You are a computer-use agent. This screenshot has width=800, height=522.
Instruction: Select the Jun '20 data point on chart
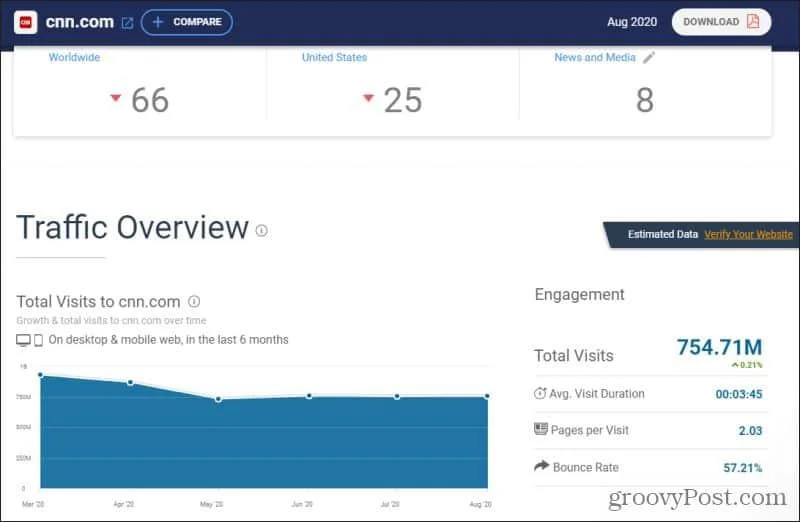coord(309,395)
